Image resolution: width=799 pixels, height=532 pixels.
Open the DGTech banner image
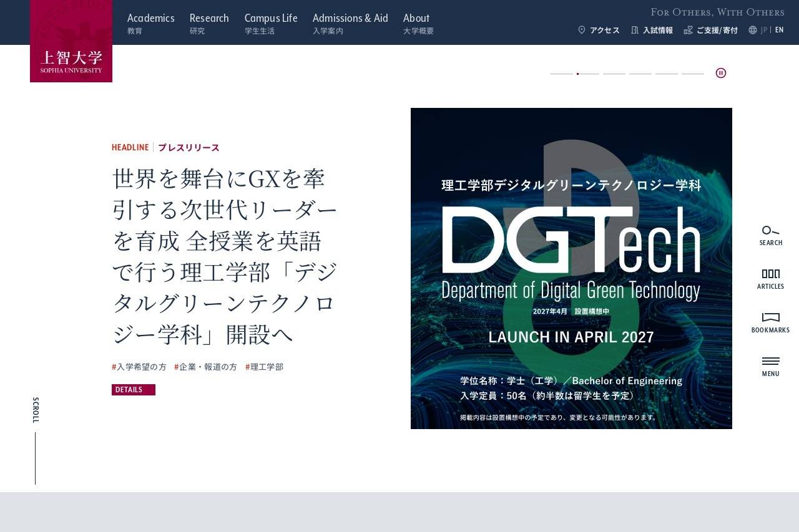tap(571, 268)
